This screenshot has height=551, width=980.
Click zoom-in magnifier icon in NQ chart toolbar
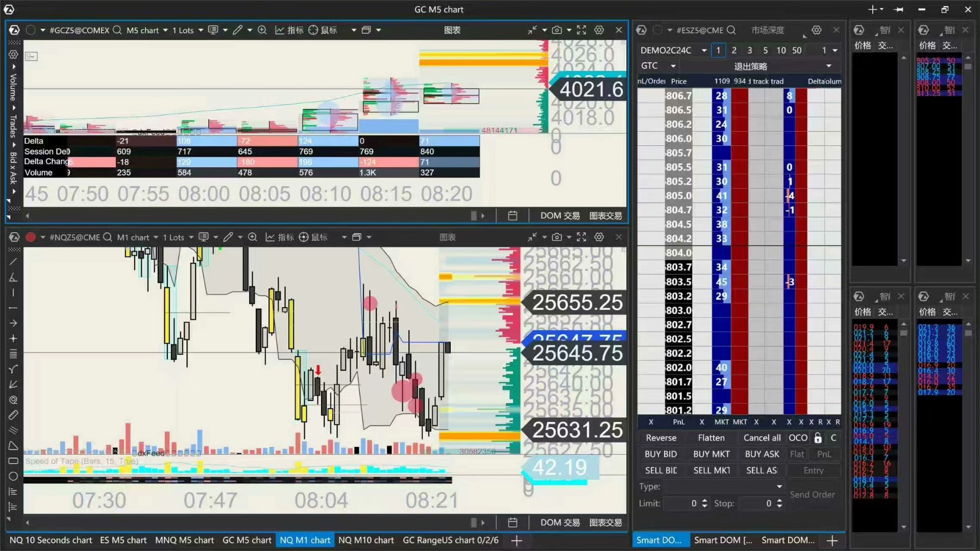[x=253, y=237]
